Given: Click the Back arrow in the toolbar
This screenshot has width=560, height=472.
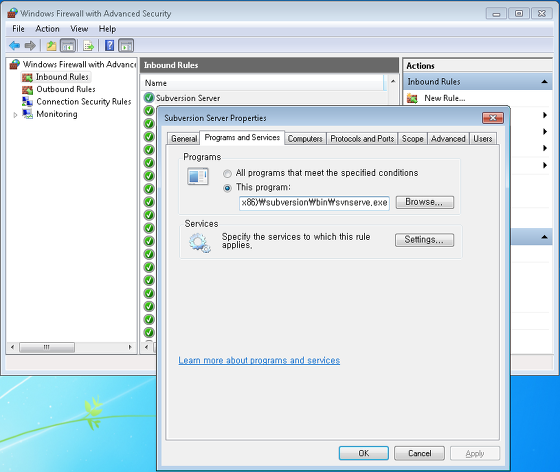Looking at the screenshot, I should coord(15,45).
